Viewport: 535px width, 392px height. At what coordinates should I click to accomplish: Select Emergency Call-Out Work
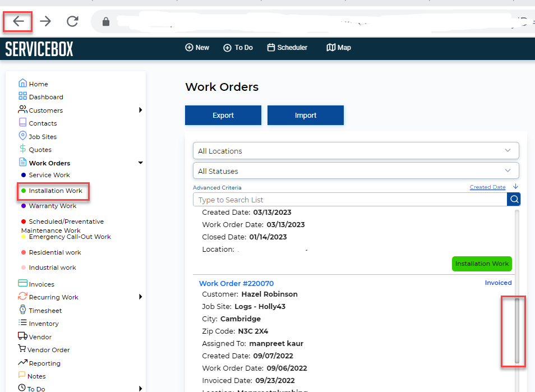[70, 237]
